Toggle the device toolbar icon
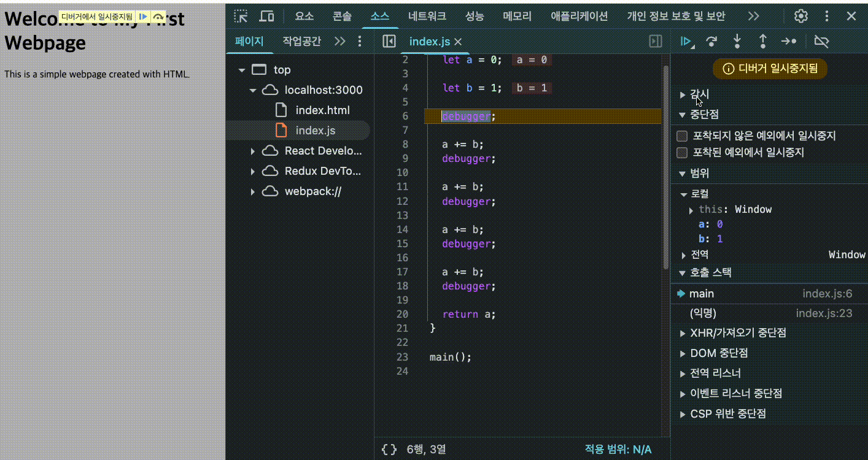The width and height of the screenshot is (868, 460). tap(266, 17)
